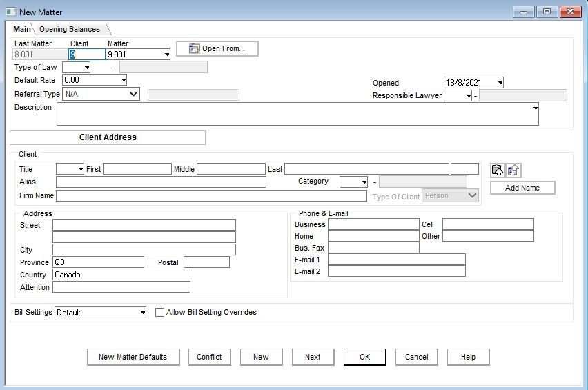The height and width of the screenshot is (390, 588).
Task: Click the contact card upload icon
Action: point(513,170)
